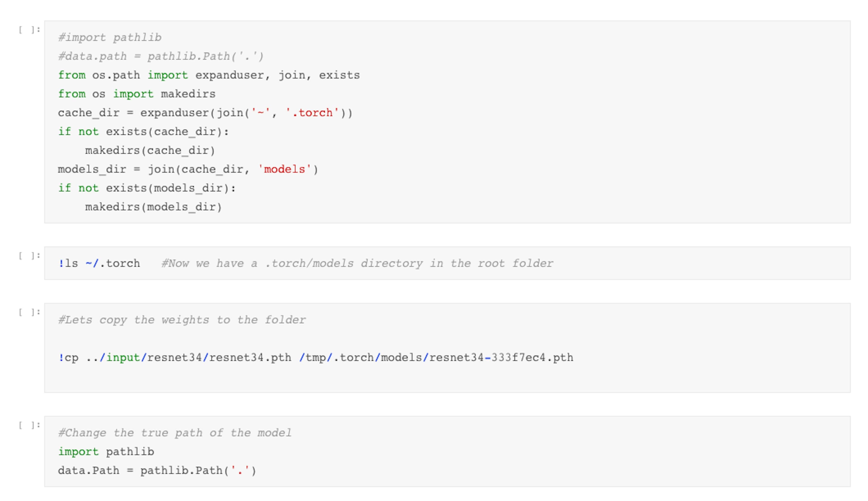This screenshot has width=868, height=501.
Task: Click the 'data.Path = pathlib.Path' line
Action: tap(157, 471)
